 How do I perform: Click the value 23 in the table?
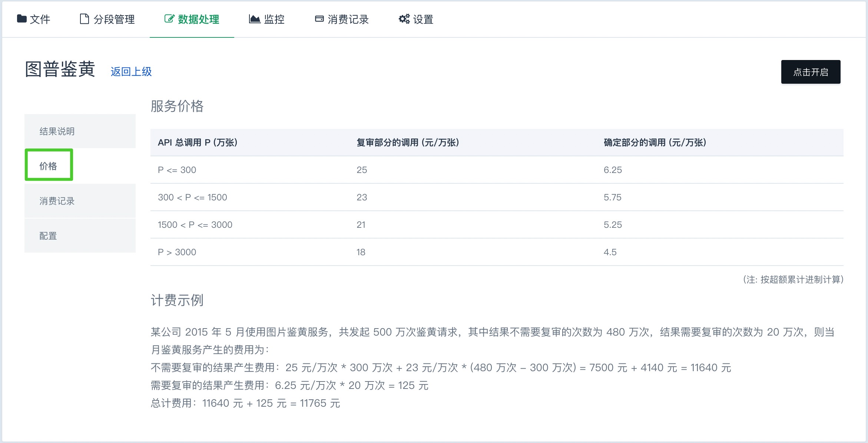(362, 197)
